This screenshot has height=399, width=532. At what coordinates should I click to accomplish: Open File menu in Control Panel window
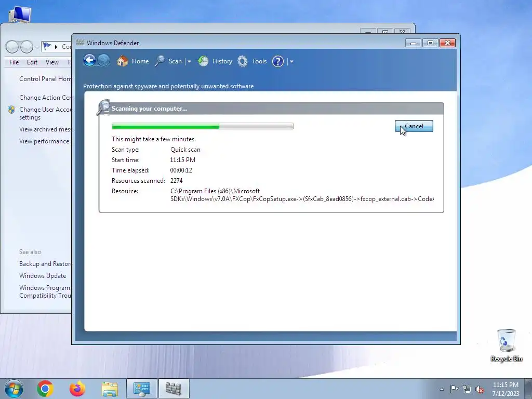(14, 62)
